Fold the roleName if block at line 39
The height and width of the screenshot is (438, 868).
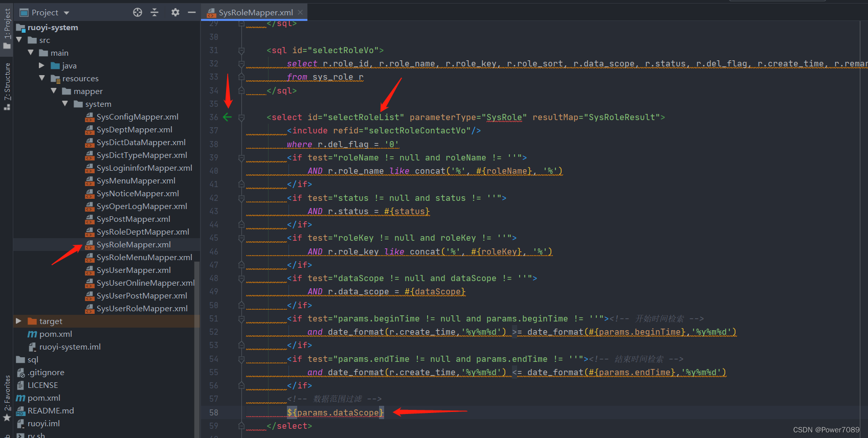pos(241,158)
